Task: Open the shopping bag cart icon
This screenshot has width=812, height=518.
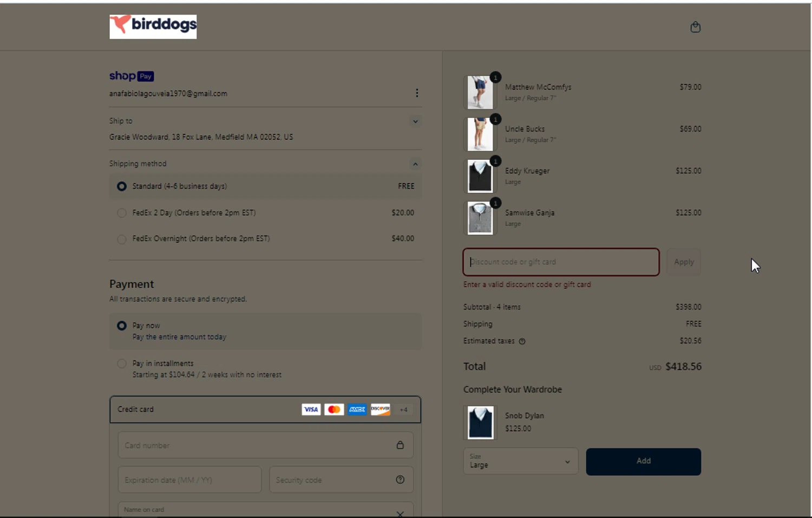Action: pyautogui.click(x=696, y=27)
